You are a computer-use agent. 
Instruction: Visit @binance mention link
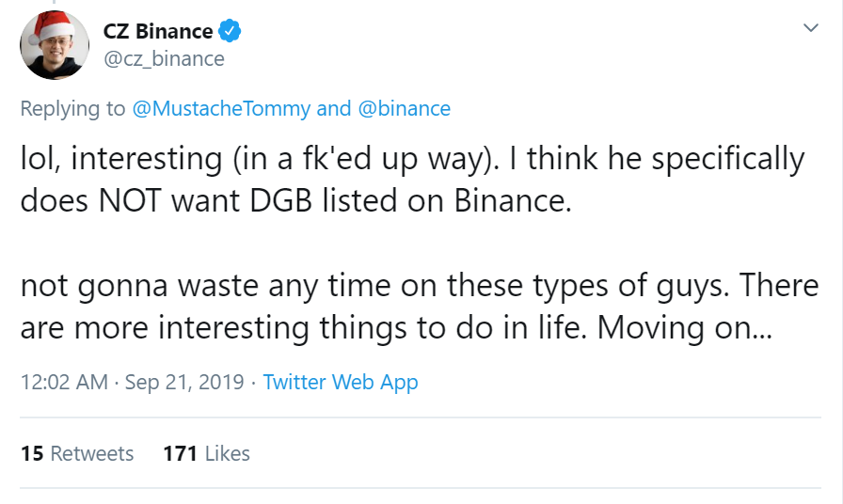[405, 108]
